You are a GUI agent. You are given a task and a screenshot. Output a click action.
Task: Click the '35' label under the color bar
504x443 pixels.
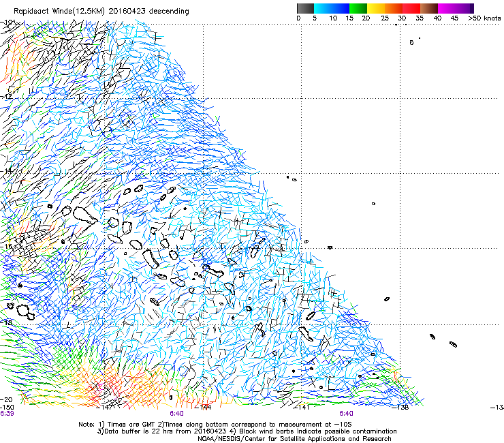pos(420,18)
